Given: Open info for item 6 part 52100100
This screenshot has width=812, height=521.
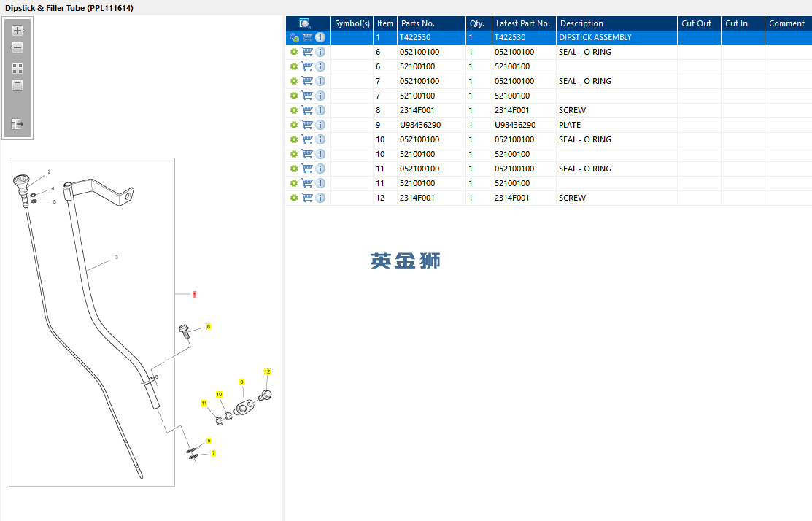Looking at the screenshot, I should (320, 66).
